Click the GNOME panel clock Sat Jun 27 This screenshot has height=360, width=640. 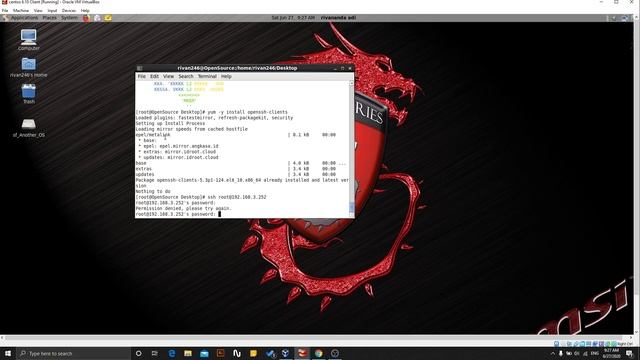pyautogui.click(x=293, y=18)
